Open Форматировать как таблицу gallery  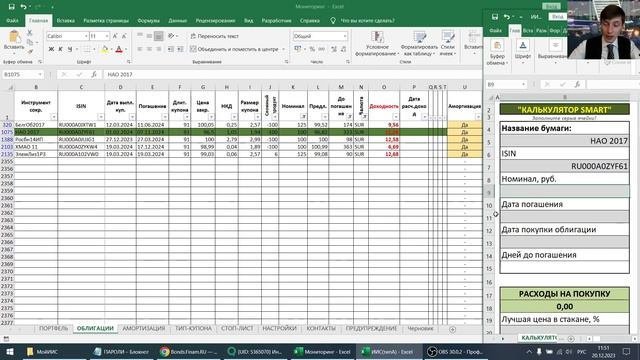419,44
